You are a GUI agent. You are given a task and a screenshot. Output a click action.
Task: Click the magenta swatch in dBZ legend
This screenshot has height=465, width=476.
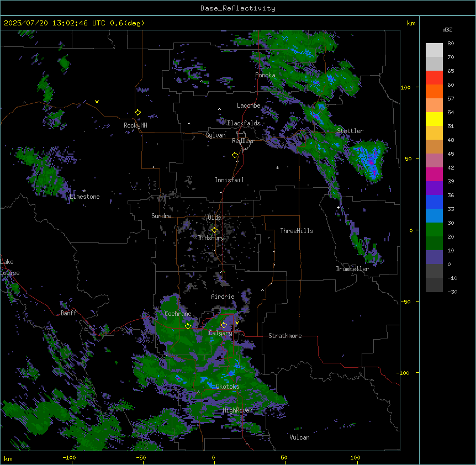coord(434,174)
